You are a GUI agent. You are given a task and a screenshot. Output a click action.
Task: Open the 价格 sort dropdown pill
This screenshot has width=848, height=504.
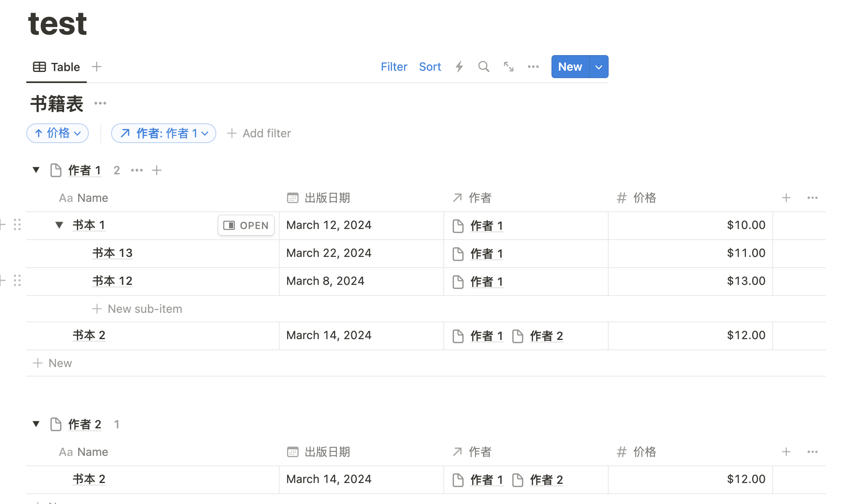point(58,133)
